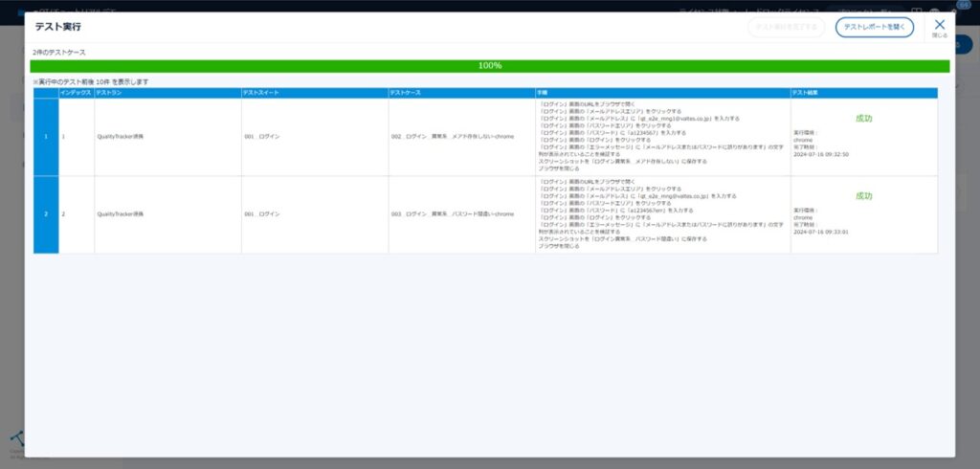This screenshot has width=980, height=469.
Task: Click the greyed-out テスト実行を完了する button
Action: click(786, 28)
